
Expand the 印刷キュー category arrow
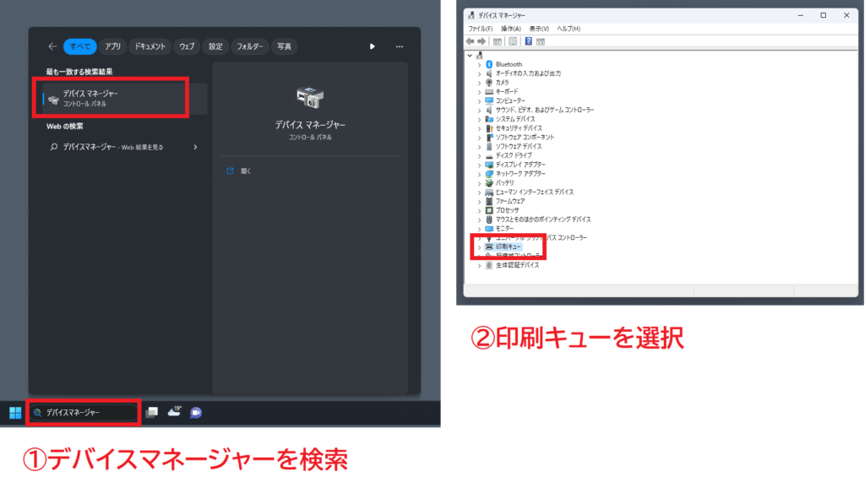(x=480, y=247)
